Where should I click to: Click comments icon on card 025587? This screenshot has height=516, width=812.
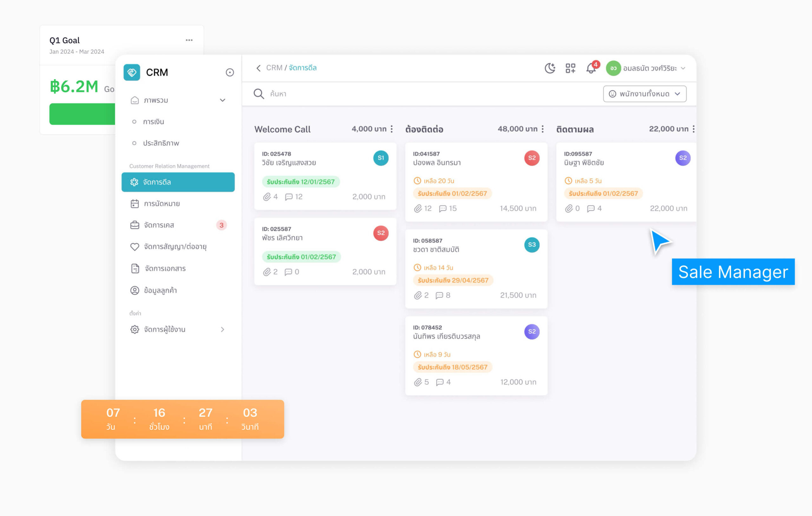[x=288, y=272]
